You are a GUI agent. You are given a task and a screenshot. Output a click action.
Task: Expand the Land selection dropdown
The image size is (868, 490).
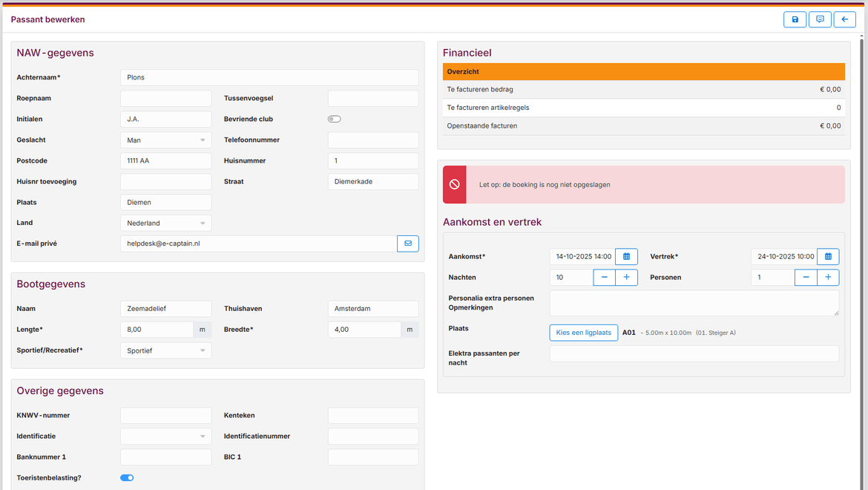[x=165, y=222]
